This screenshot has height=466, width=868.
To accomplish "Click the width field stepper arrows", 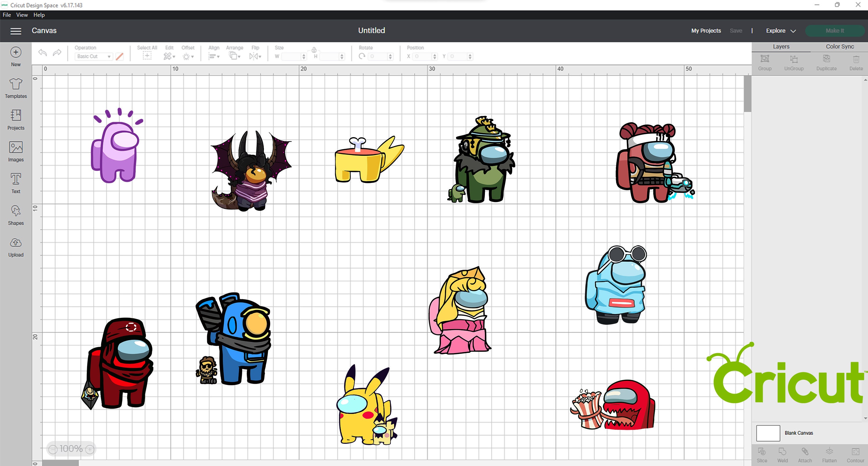I will click(304, 57).
